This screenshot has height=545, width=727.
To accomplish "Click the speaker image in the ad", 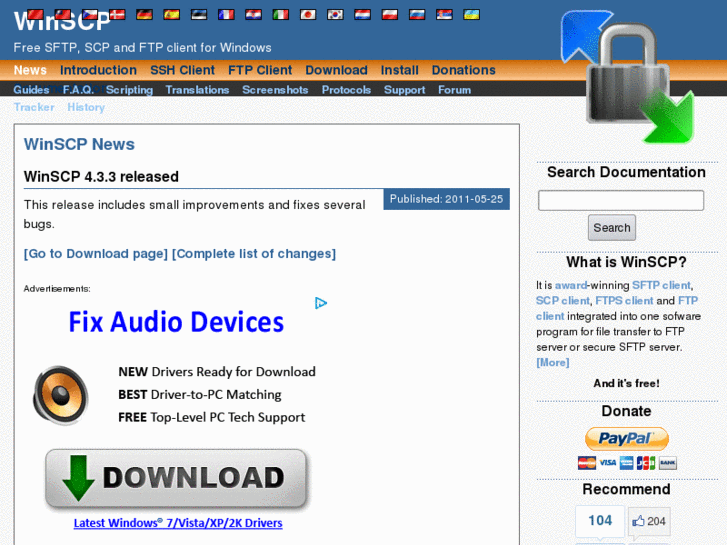I will [x=61, y=395].
